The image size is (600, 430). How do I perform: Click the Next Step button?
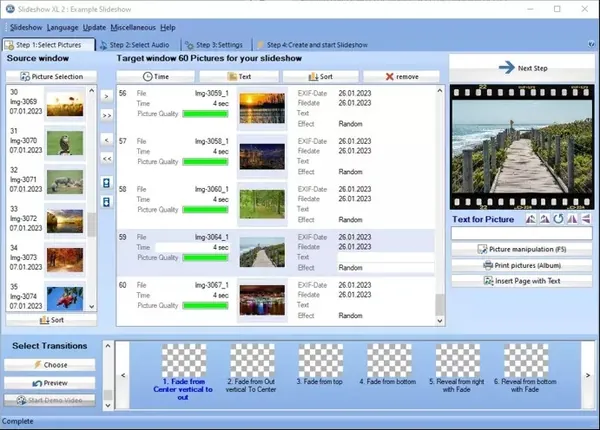522,68
